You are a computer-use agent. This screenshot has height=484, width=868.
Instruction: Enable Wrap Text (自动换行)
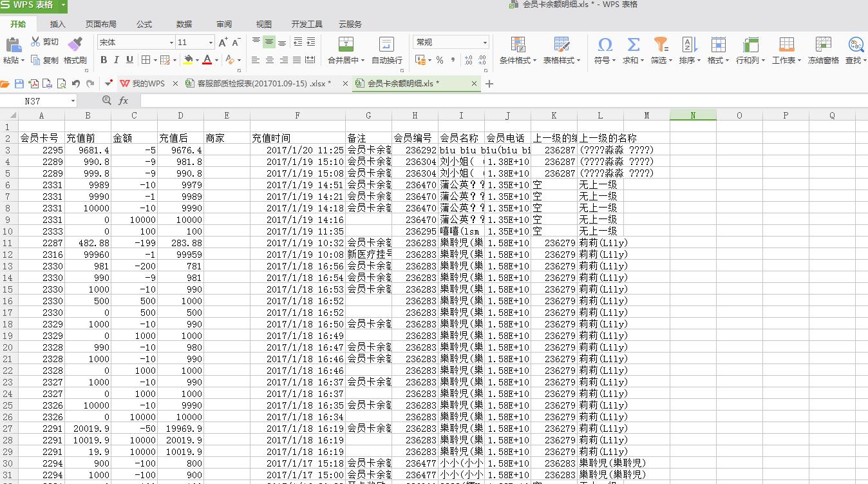(x=386, y=44)
